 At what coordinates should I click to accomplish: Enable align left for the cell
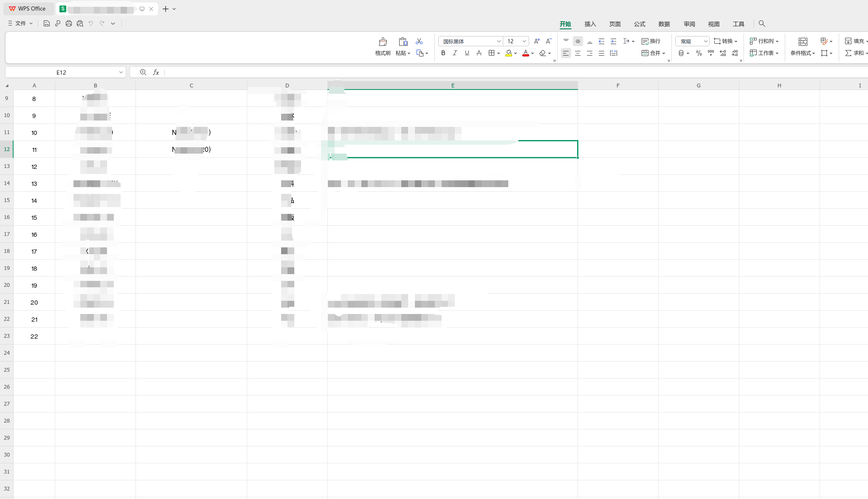(x=566, y=53)
